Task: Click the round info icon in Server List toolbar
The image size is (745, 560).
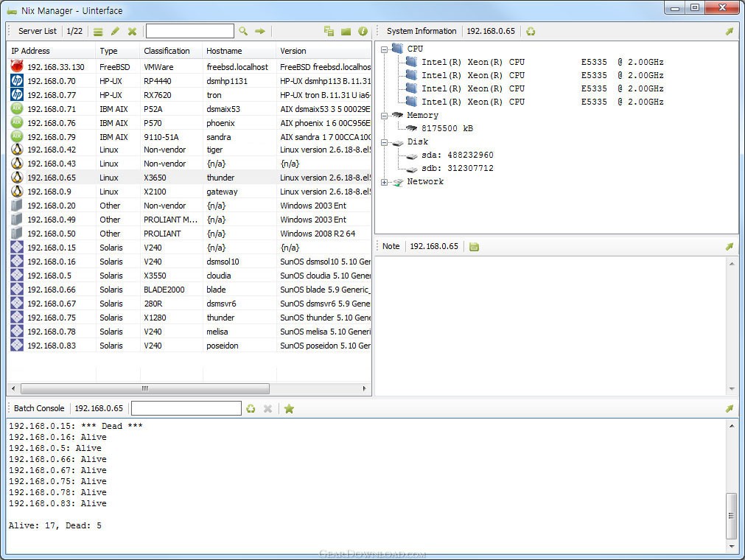Action: (x=363, y=32)
